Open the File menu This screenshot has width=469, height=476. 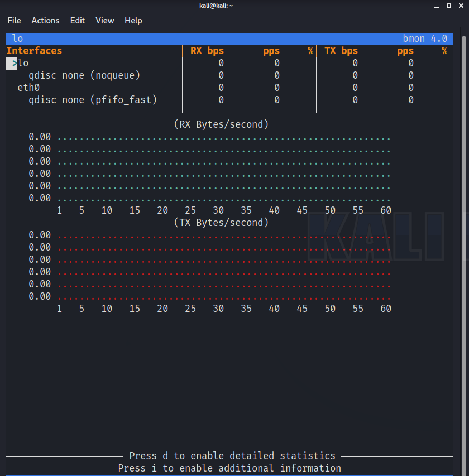(14, 21)
